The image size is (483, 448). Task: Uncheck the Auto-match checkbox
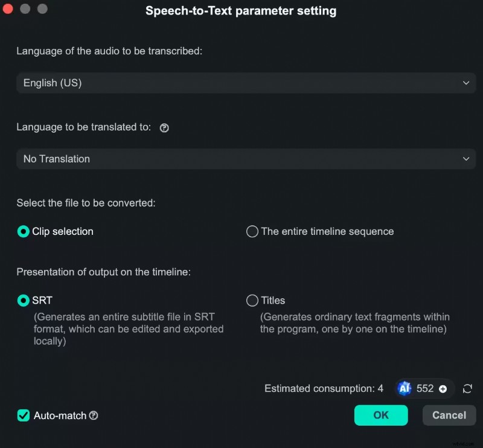[23, 415]
